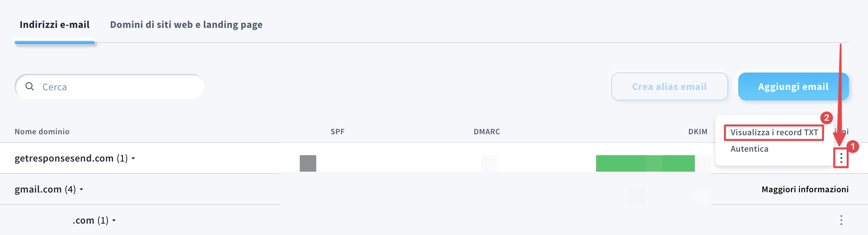This screenshot has width=868, height=235.
Task: Click the 'DMARC' column header
Action: (487, 132)
